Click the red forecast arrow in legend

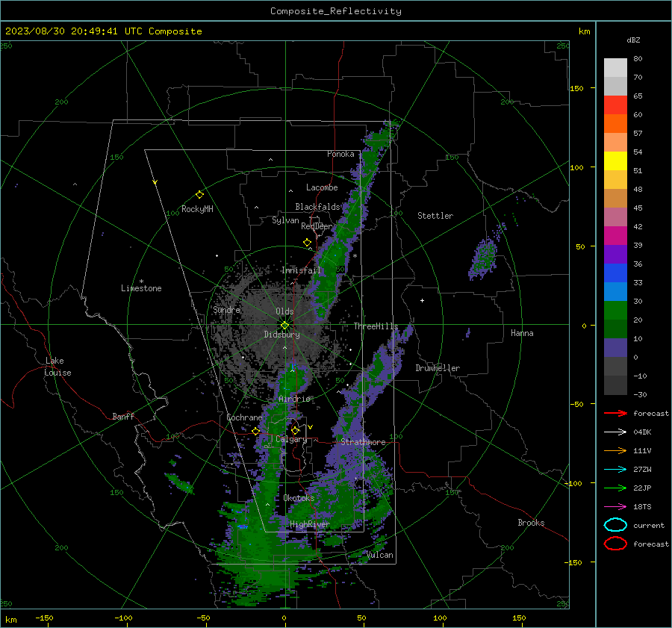tap(615, 413)
